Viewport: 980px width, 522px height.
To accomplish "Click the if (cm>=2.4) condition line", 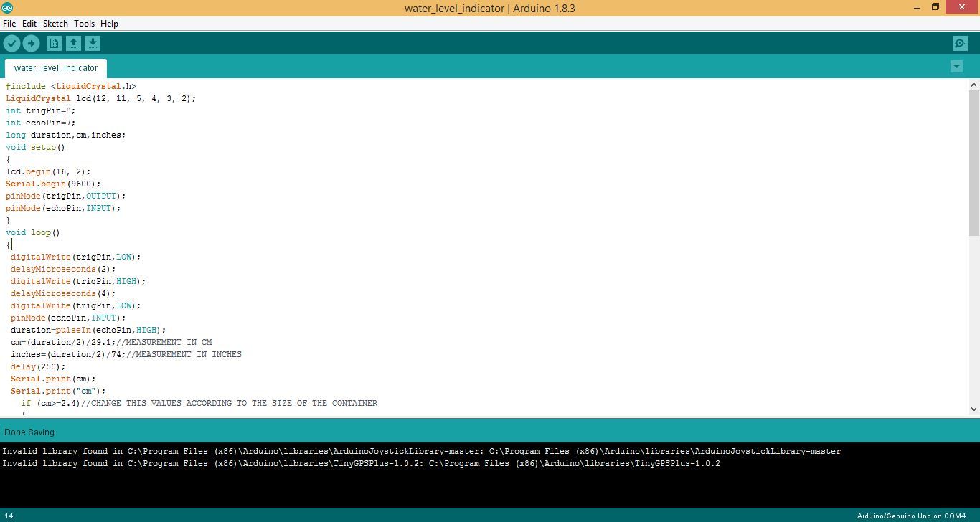I will (199, 403).
